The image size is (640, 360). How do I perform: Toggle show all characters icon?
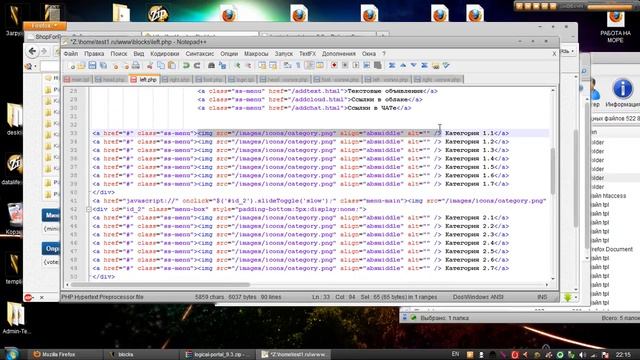(x=298, y=66)
